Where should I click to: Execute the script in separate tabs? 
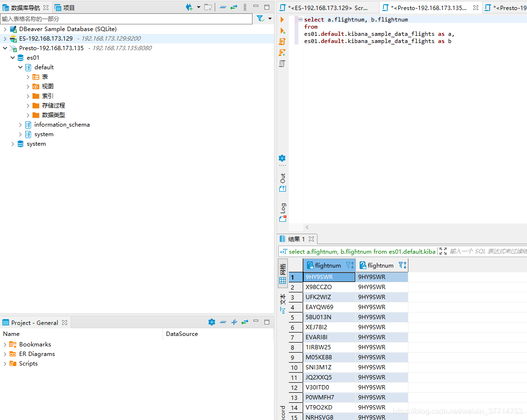click(282, 53)
